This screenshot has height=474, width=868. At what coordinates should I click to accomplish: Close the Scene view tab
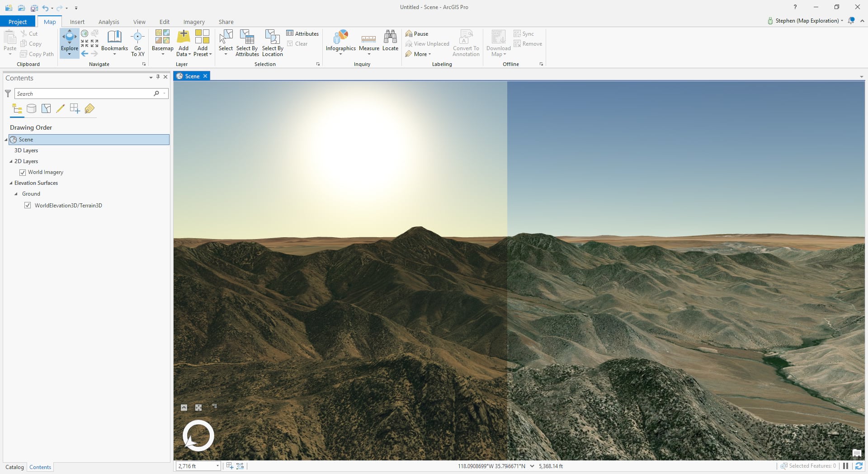point(205,76)
